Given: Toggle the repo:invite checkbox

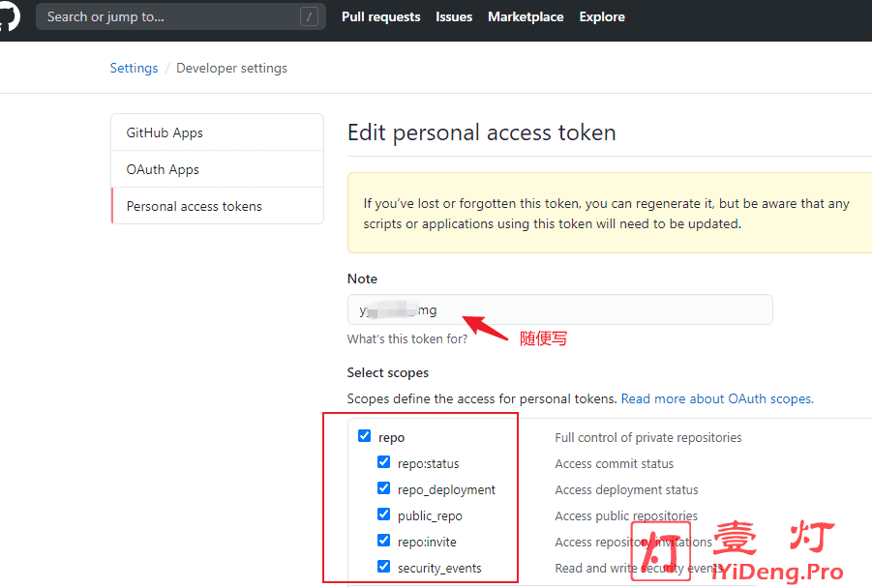Looking at the screenshot, I should coord(383,541).
